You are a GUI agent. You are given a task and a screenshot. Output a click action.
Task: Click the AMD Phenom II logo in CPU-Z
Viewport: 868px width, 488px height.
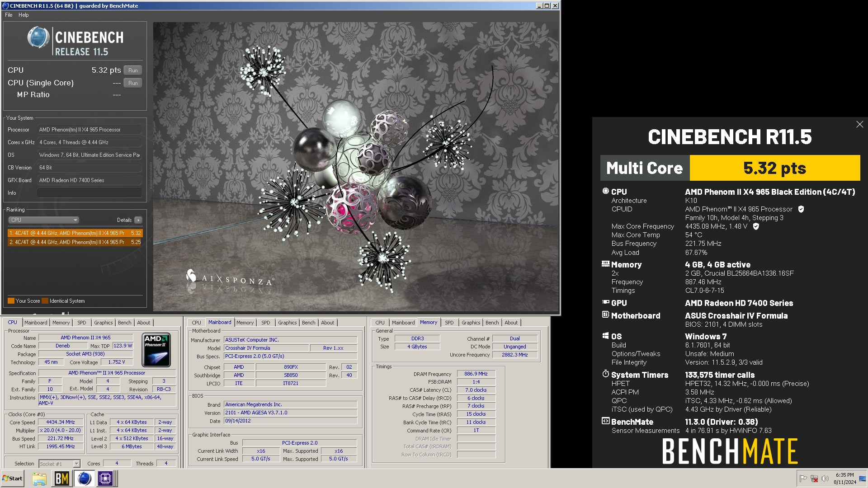click(156, 350)
